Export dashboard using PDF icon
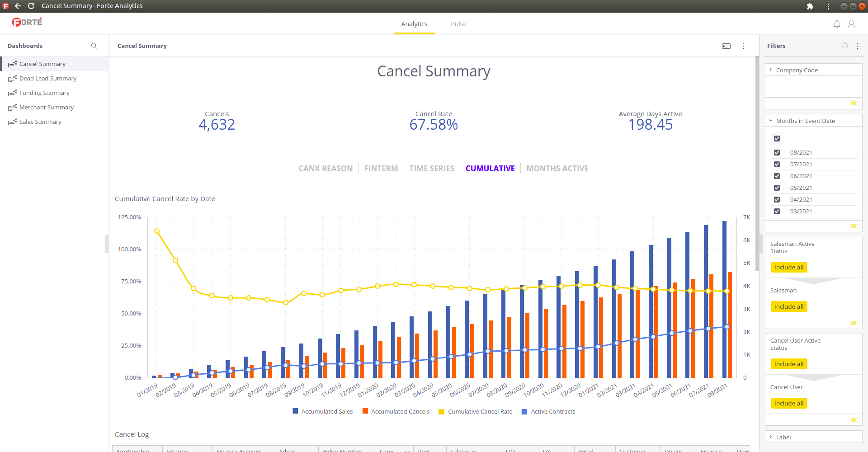The image size is (868, 452). click(726, 46)
